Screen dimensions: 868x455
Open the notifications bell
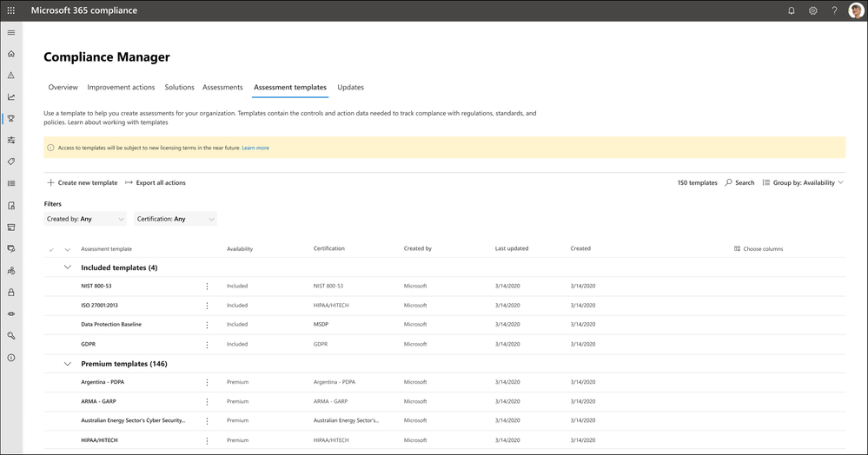click(x=791, y=10)
